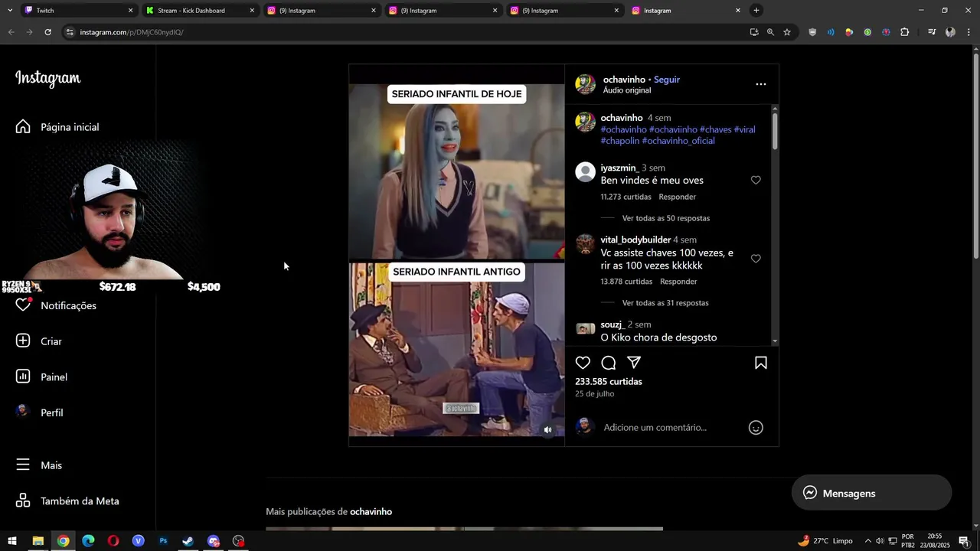Open ochavinho profile name in post header
The width and height of the screenshot is (980, 551).
pos(624,80)
